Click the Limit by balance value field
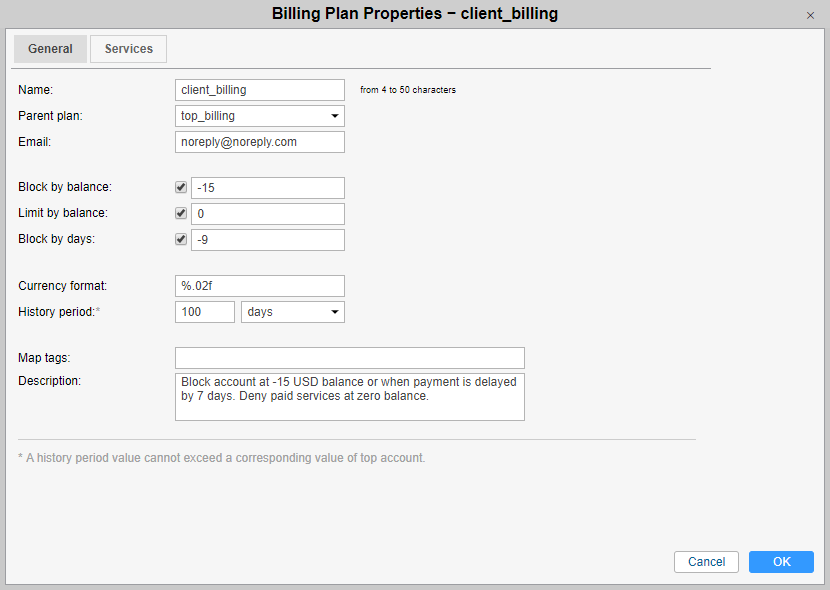Screen dimensions: 830x590 pyautogui.click(x=268, y=214)
